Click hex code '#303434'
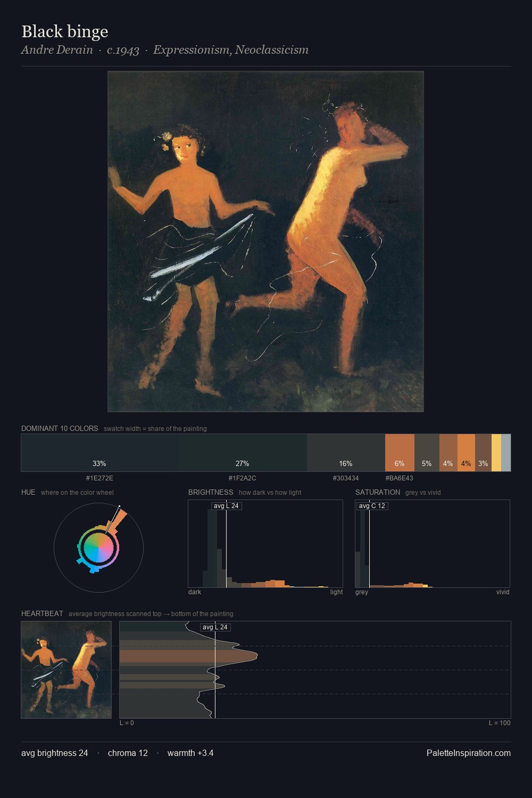This screenshot has height=798, width=532. [346, 478]
